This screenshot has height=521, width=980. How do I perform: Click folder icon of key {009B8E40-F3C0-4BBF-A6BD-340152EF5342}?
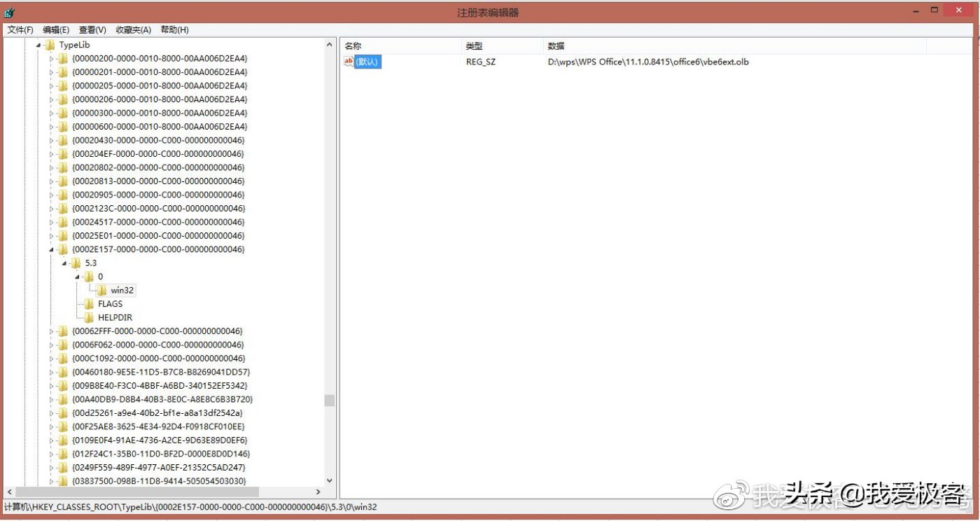(x=63, y=386)
